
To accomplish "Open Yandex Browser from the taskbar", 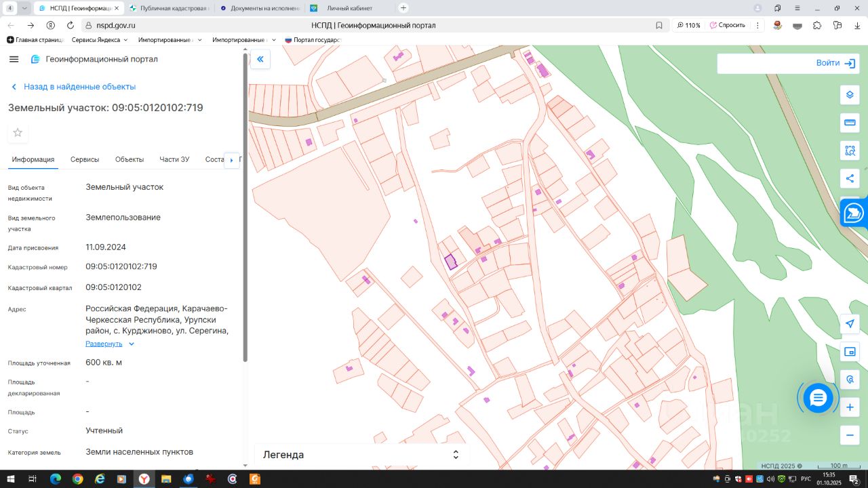I will [144, 479].
